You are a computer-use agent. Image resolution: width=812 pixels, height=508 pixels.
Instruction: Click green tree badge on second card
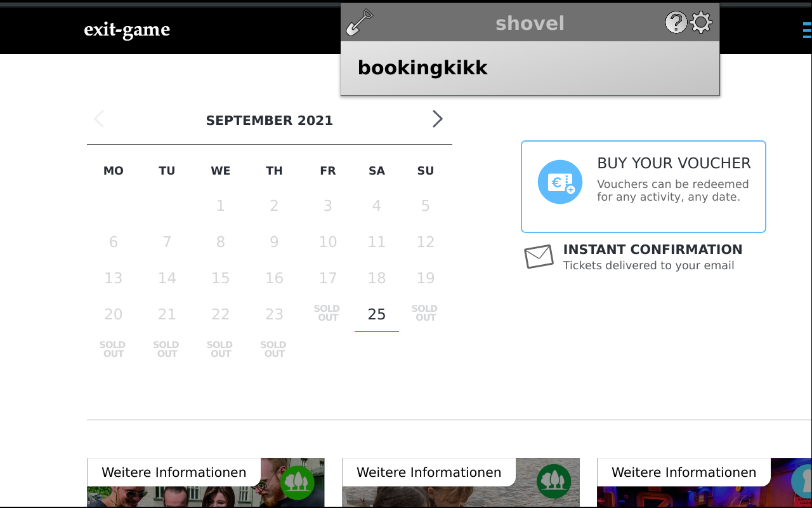(553, 482)
